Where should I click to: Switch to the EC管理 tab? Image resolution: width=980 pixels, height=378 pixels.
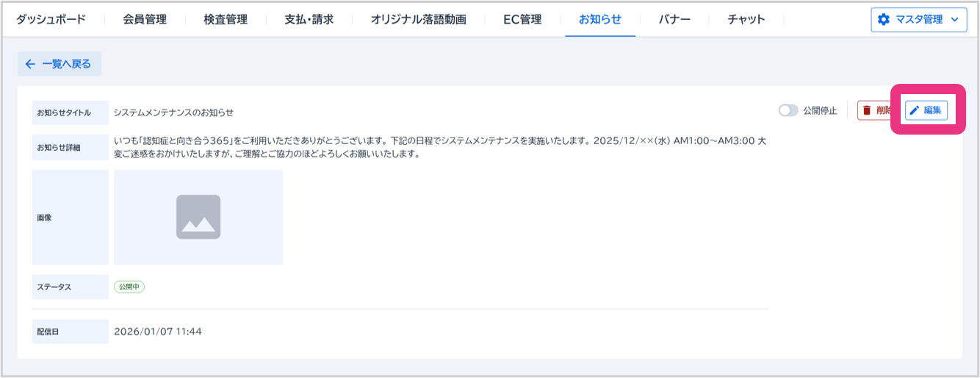[522, 20]
